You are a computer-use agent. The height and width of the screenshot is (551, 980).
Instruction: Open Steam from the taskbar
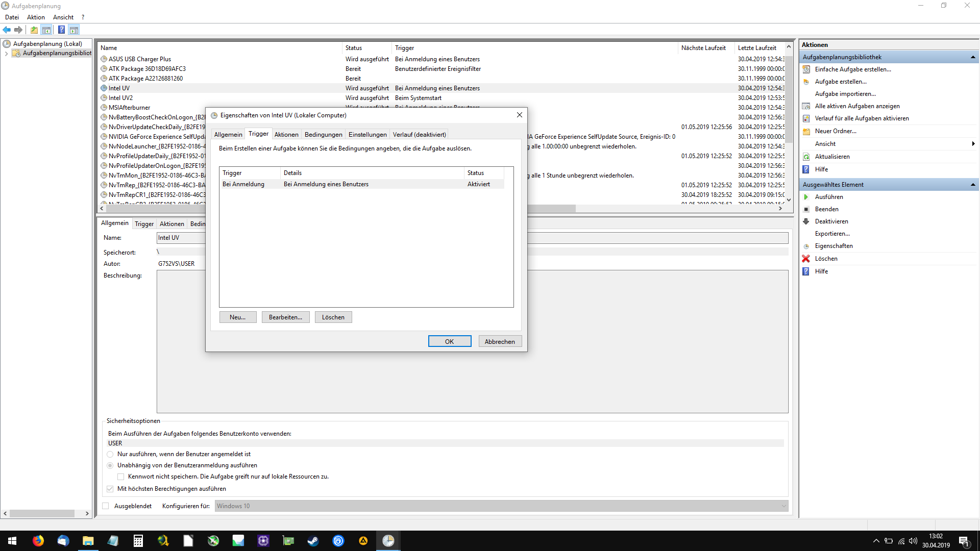(313, 541)
